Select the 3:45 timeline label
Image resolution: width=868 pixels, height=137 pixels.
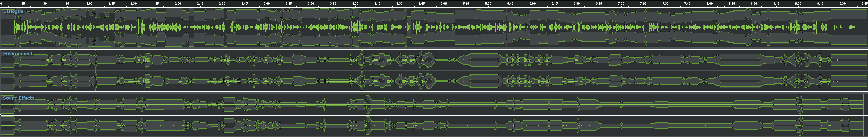click(x=333, y=4)
